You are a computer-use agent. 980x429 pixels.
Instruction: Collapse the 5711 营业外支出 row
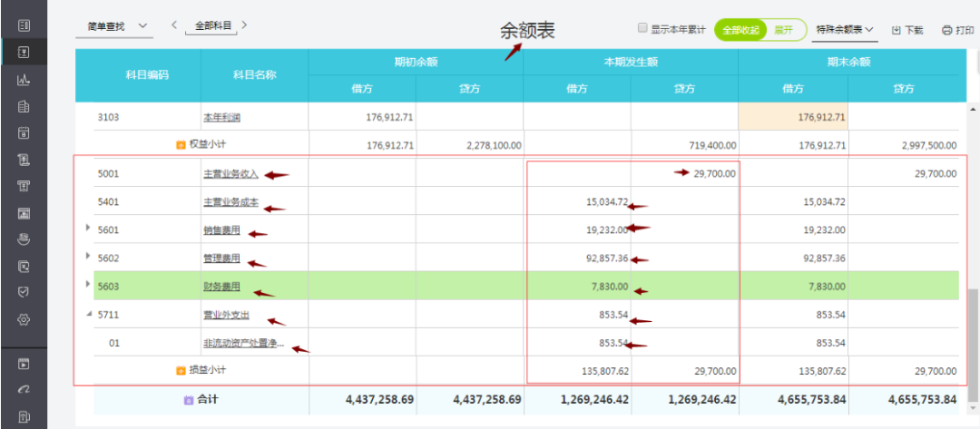(x=88, y=314)
